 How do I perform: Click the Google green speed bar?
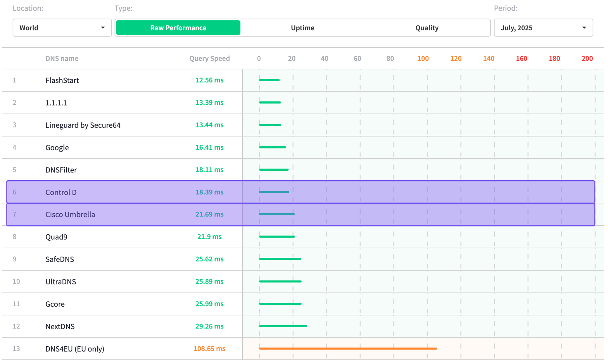point(272,147)
